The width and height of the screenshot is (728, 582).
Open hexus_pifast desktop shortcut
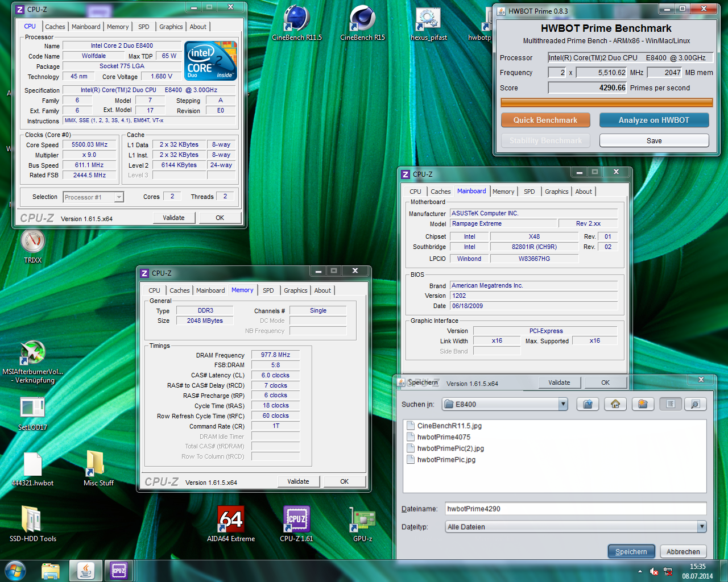(429, 23)
